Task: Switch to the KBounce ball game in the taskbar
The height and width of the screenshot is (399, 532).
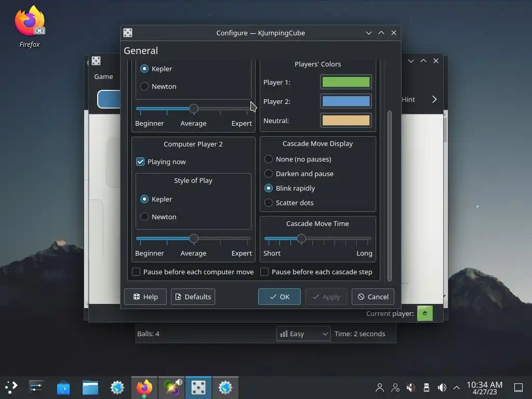Action: (x=171, y=388)
